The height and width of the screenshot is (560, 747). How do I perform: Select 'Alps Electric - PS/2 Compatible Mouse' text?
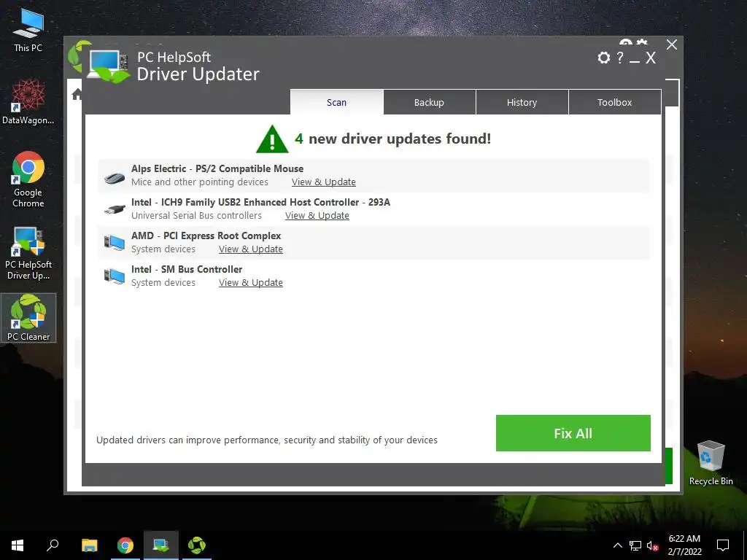pos(217,168)
